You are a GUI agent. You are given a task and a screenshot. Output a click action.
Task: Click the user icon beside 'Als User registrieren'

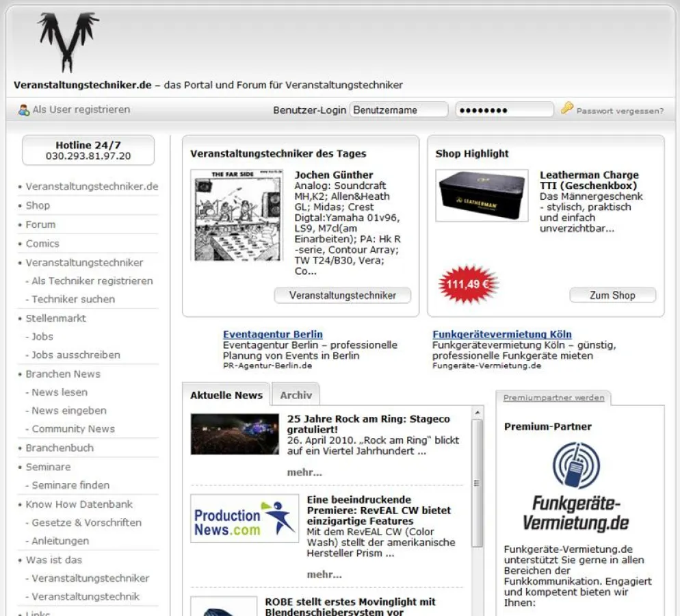(x=23, y=109)
